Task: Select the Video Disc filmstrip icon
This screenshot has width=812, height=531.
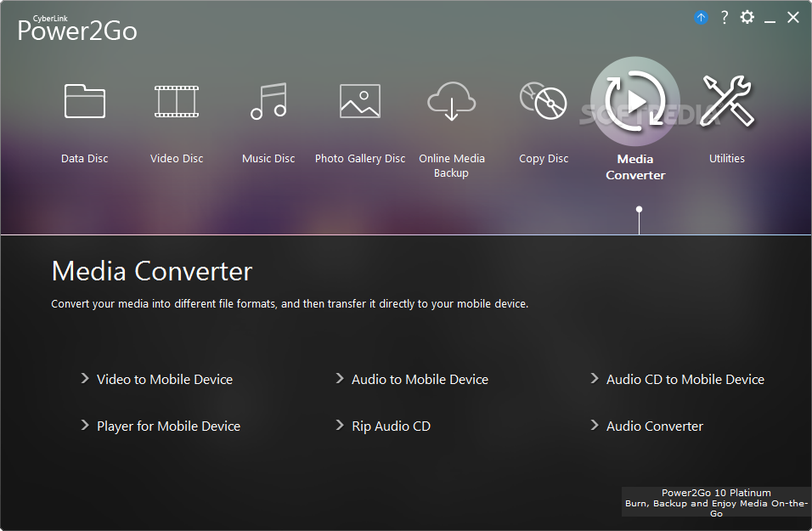Action: click(x=177, y=101)
